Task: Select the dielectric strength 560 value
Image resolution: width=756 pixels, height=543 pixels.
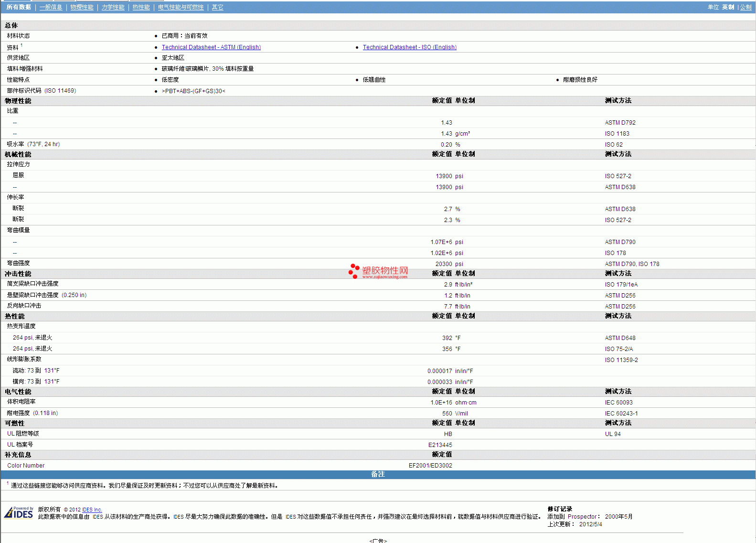Action: pyautogui.click(x=447, y=414)
